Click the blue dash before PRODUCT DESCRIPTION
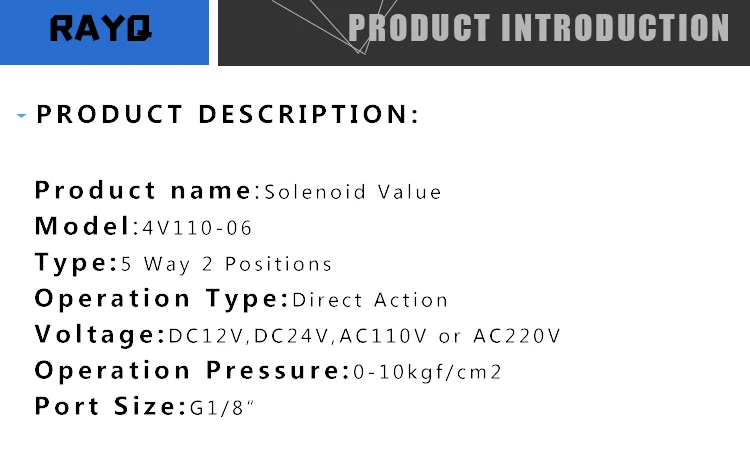 coord(21,115)
